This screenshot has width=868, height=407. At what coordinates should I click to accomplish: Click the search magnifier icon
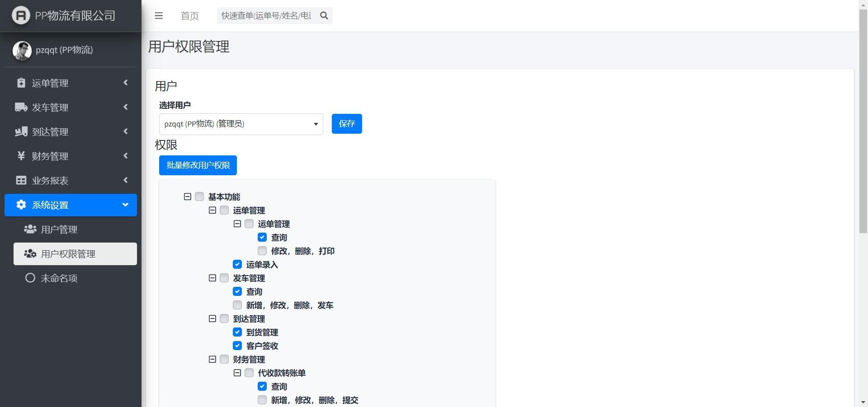324,16
